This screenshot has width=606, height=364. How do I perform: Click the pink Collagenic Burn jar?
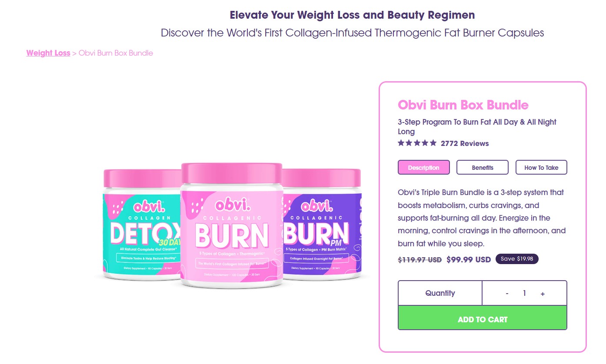(232, 225)
